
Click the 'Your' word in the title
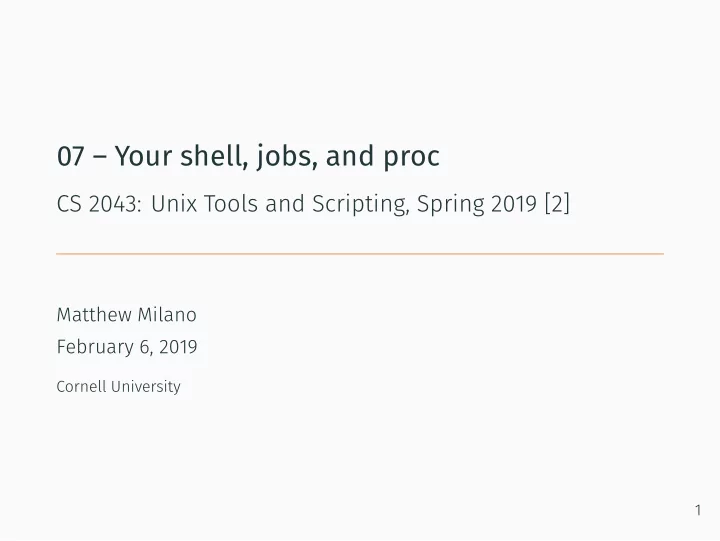pos(143,156)
